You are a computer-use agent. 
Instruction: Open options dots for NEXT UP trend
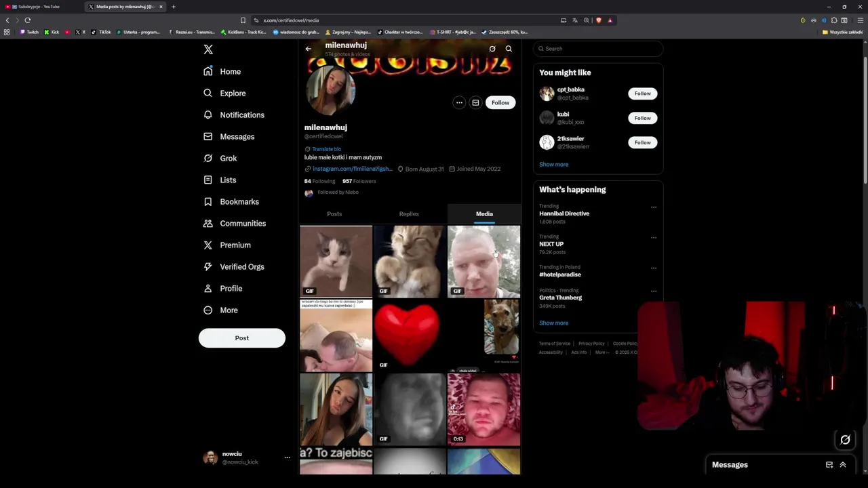654,238
